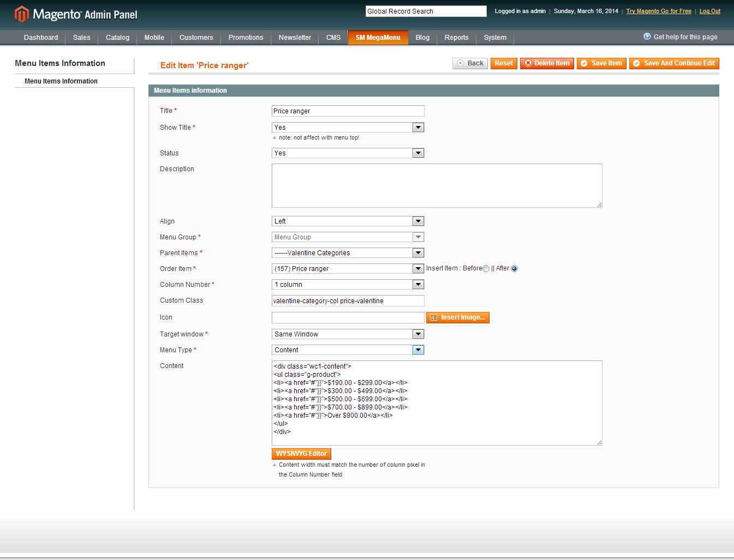Focus the Icon path input field

(348, 317)
